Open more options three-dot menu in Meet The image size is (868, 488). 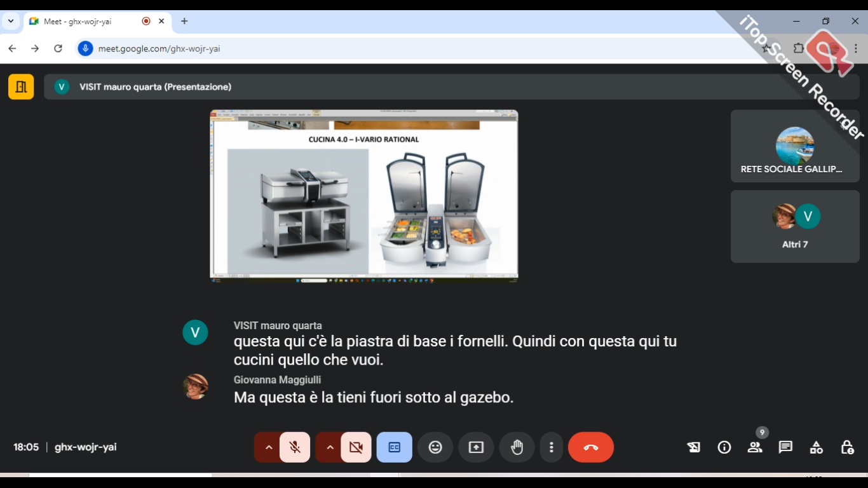point(552,447)
